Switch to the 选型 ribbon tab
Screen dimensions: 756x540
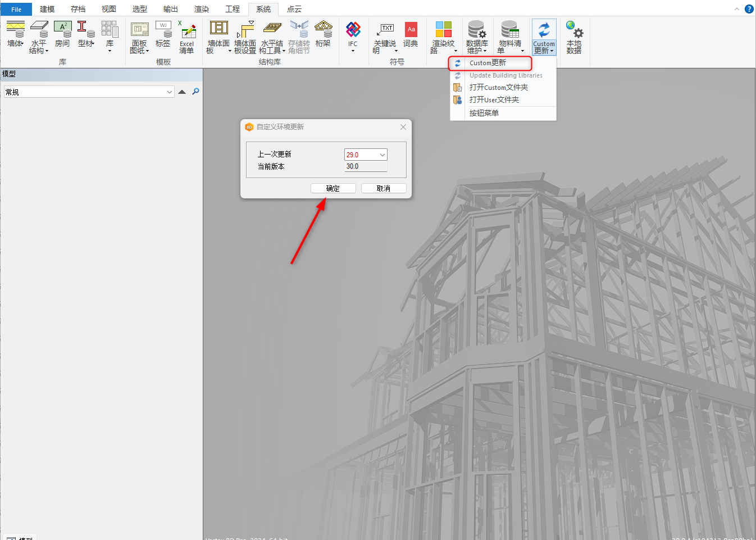(x=140, y=9)
